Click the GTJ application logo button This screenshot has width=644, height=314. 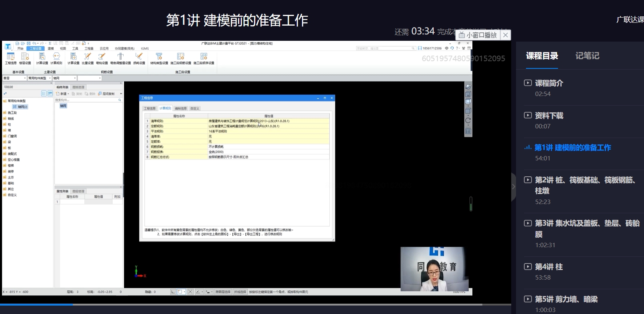point(8,46)
